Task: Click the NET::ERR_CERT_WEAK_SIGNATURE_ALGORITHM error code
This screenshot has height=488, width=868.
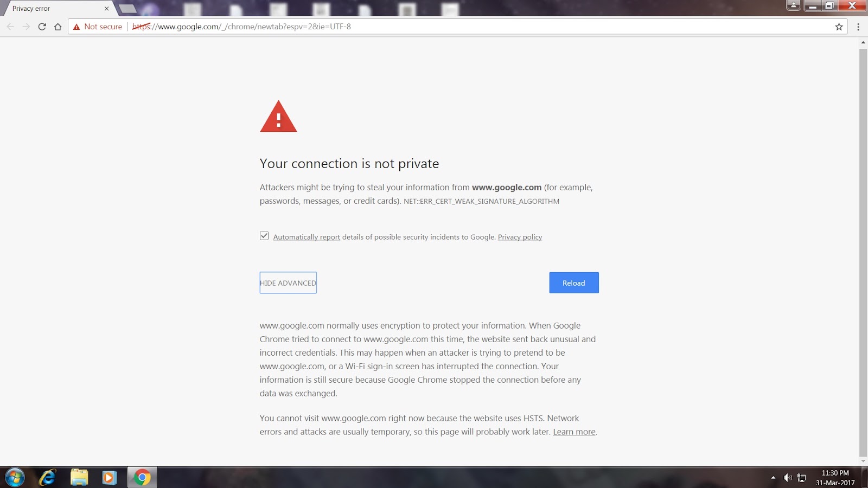Action: (482, 201)
